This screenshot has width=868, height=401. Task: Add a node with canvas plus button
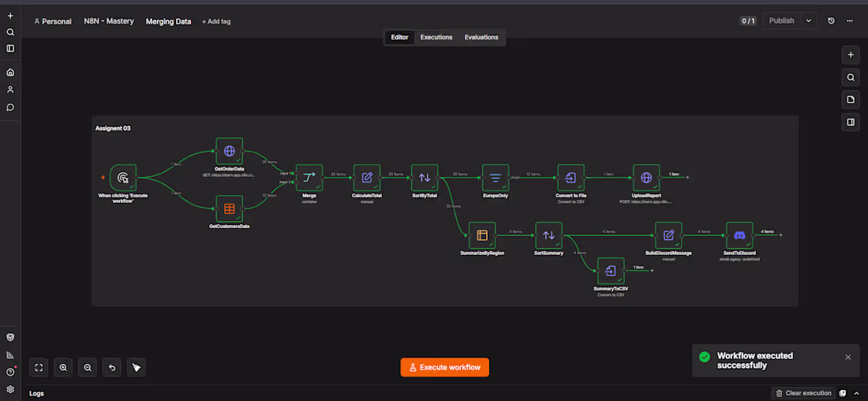click(x=851, y=55)
